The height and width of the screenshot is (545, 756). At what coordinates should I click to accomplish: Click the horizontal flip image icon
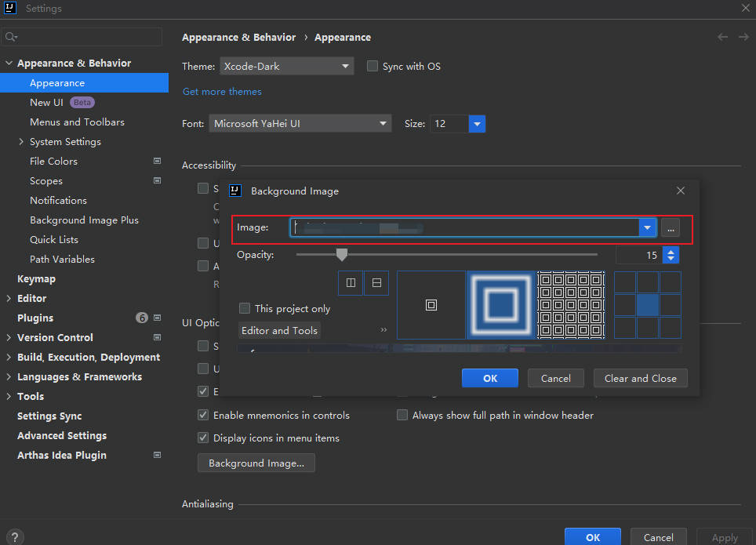pos(376,282)
